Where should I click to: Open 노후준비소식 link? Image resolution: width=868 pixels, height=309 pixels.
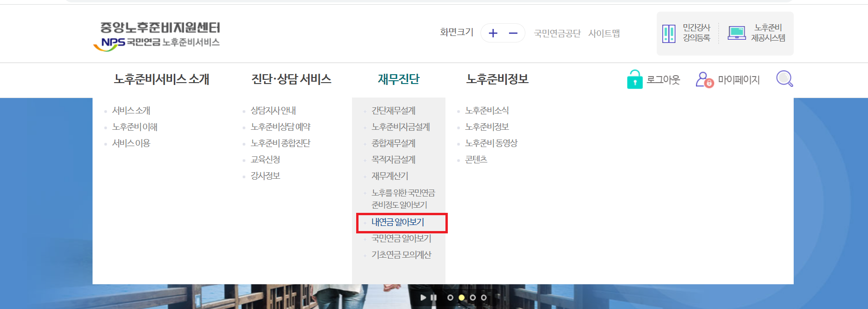click(x=487, y=111)
